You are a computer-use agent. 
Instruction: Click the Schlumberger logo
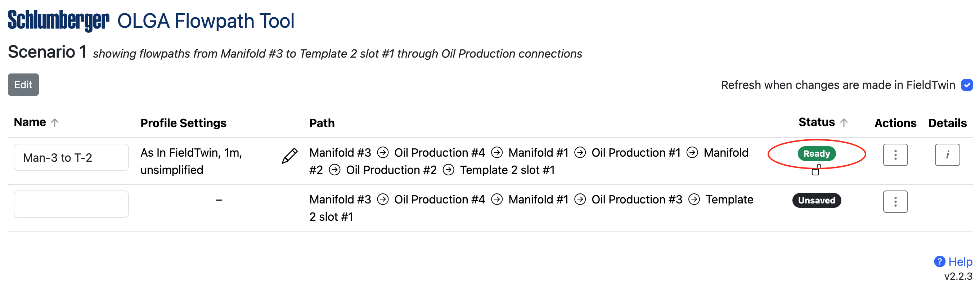59,21
